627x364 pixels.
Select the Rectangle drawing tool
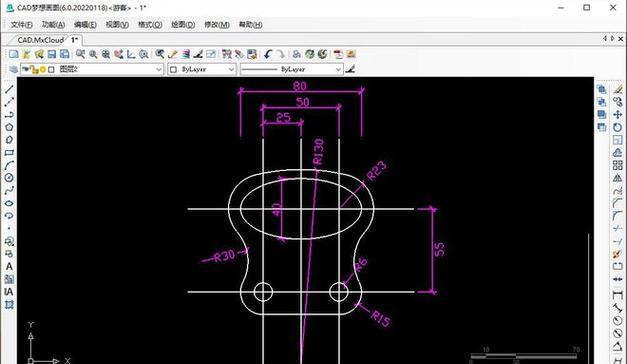(9, 153)
